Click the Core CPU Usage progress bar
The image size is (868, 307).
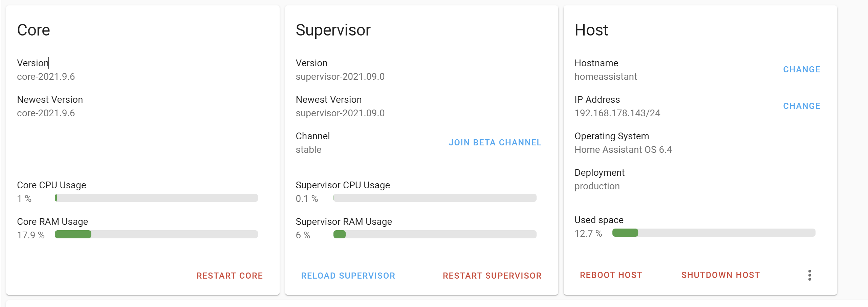pos(156,198)
